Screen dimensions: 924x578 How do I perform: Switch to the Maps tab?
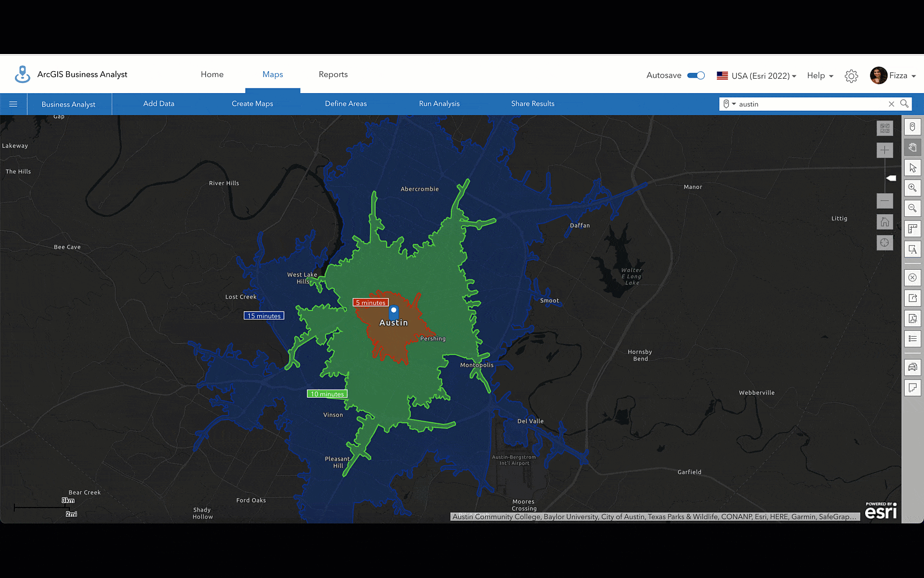pyautogui.click(x=273, y=74)
